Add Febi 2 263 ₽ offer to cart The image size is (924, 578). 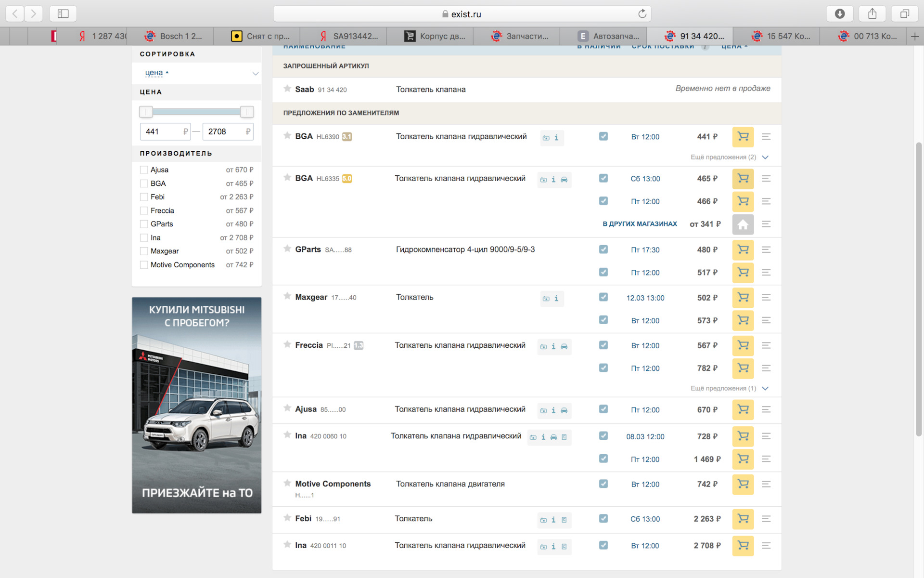coord(743,519)
